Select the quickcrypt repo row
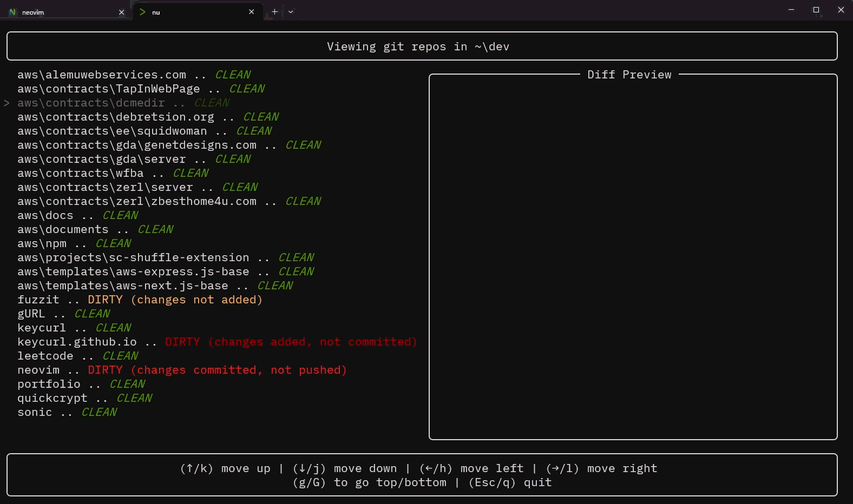 pyautogui.click(x=84, y=398)
